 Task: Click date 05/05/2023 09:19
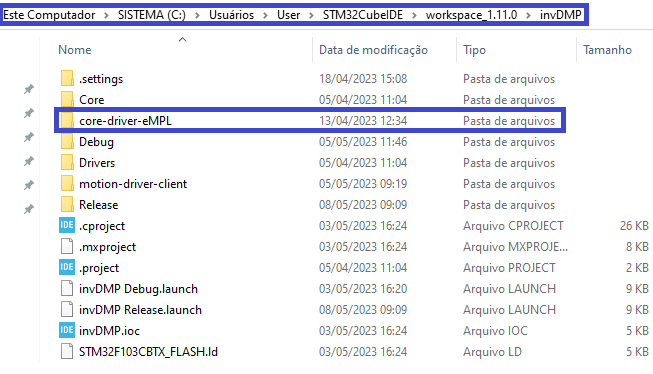pos(363,184)
